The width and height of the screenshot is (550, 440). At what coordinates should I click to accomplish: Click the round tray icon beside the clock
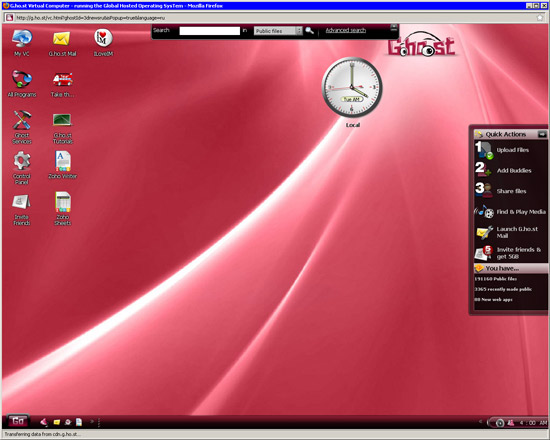point(500,423)
